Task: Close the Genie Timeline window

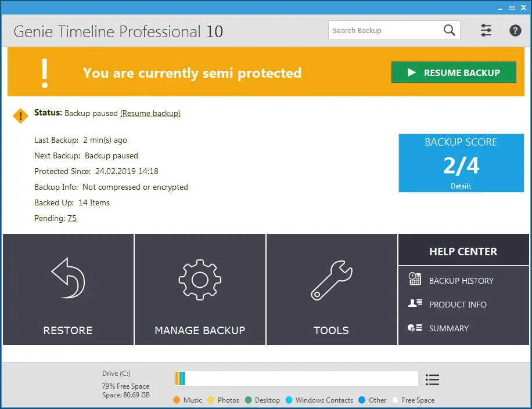Action: pyautogui.click(x=523, y=8)
